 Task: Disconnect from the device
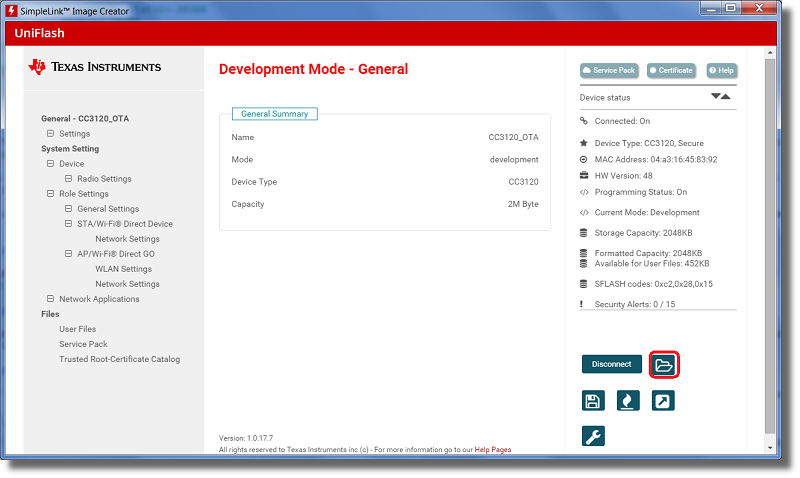(x=611, y=365)
